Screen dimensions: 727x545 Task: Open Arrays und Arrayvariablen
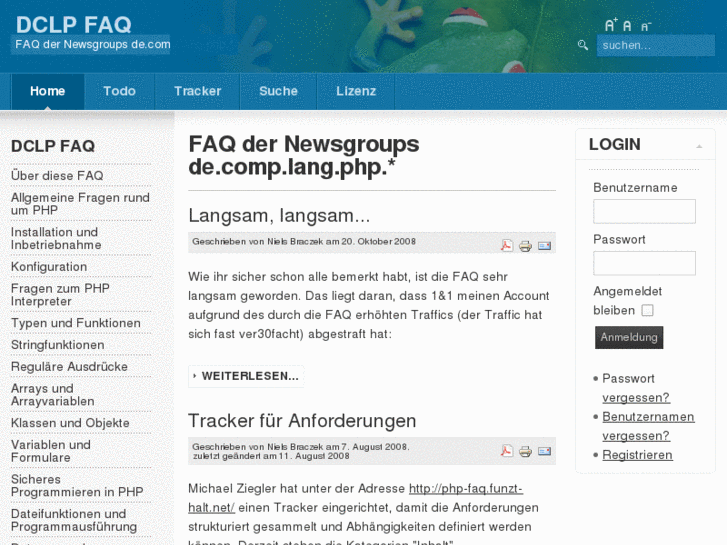coord(52,395)
